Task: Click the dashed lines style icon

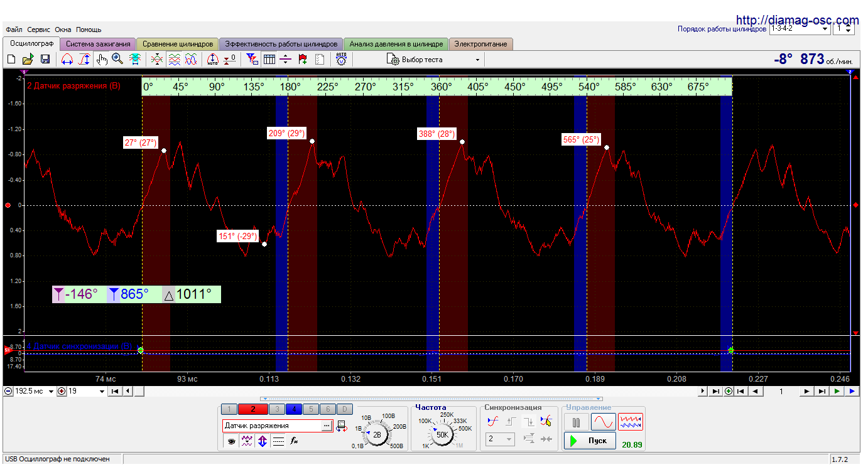Action: click(x=279, y=441)
